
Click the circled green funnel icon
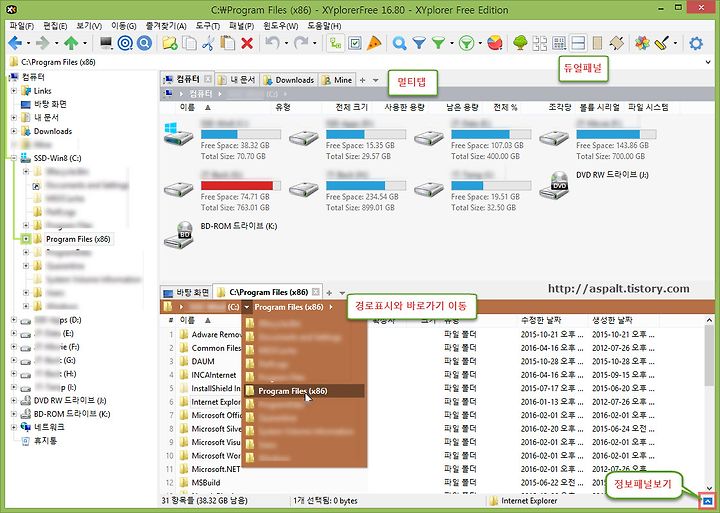point(467,44)
